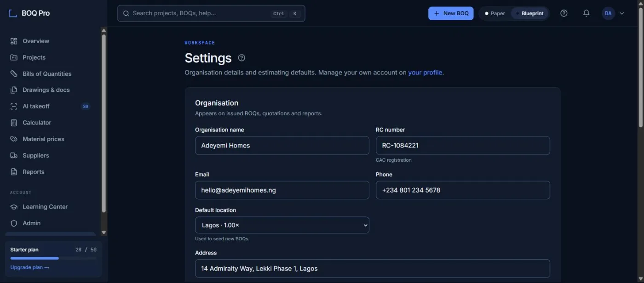Click the 'WORKSPACE' label
The width and height of the screenshot is (644, 283).
pyautogui.click(x=200, y=43)
